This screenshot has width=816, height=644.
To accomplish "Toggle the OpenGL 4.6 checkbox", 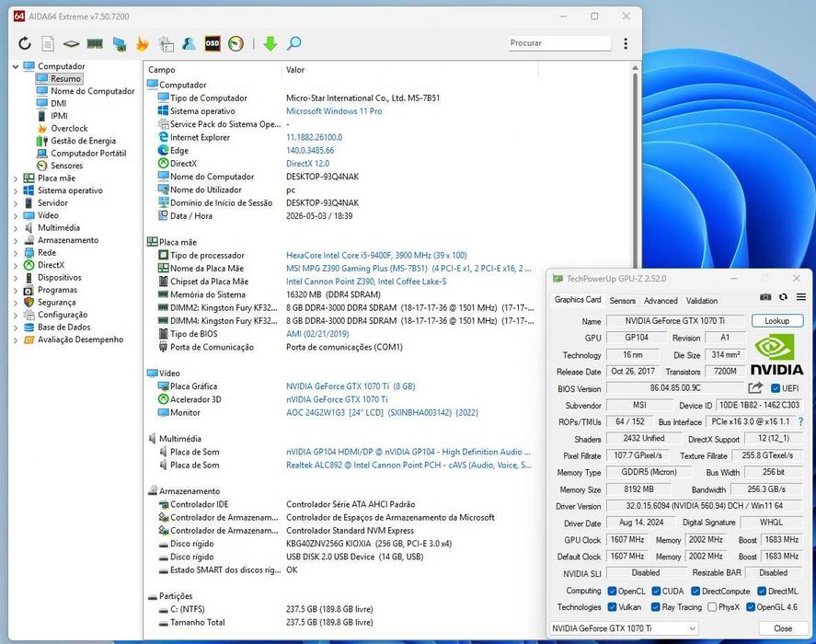I will point(751,607).
